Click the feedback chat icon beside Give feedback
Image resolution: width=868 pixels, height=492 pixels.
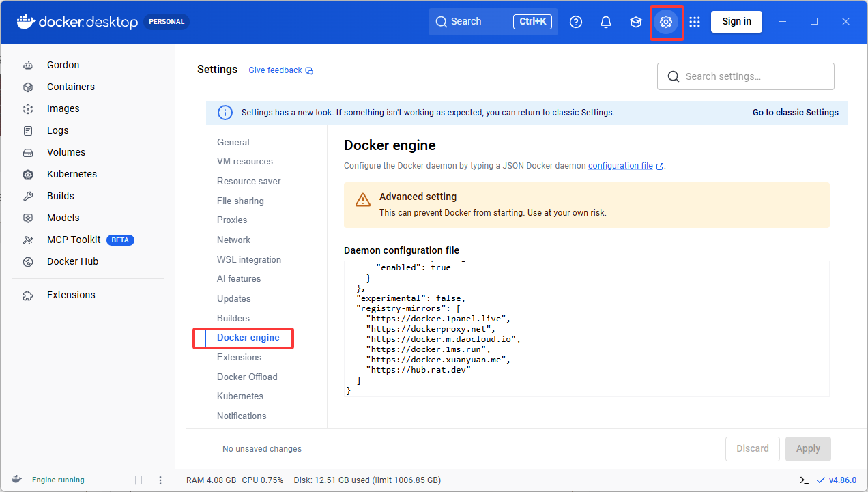coord(309,71)
